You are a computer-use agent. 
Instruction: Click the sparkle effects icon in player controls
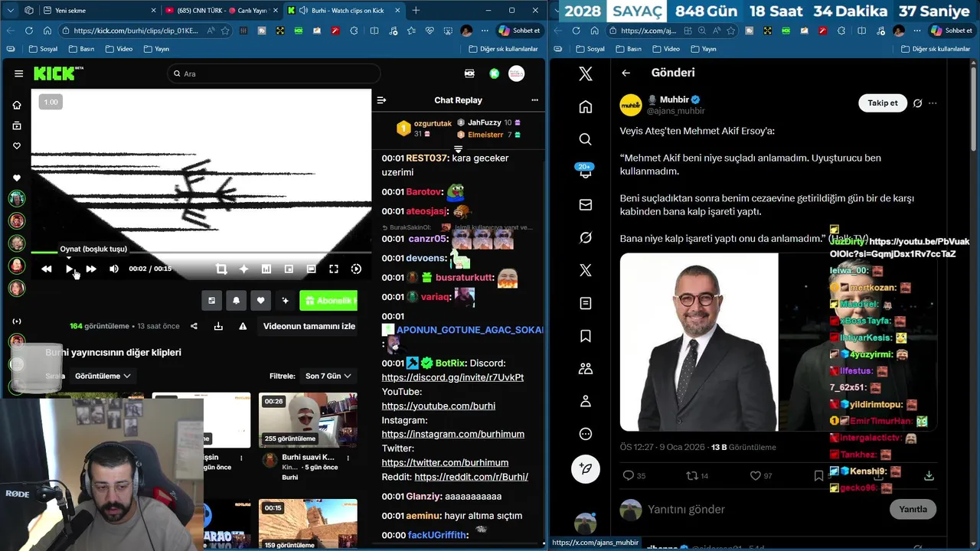243,269
